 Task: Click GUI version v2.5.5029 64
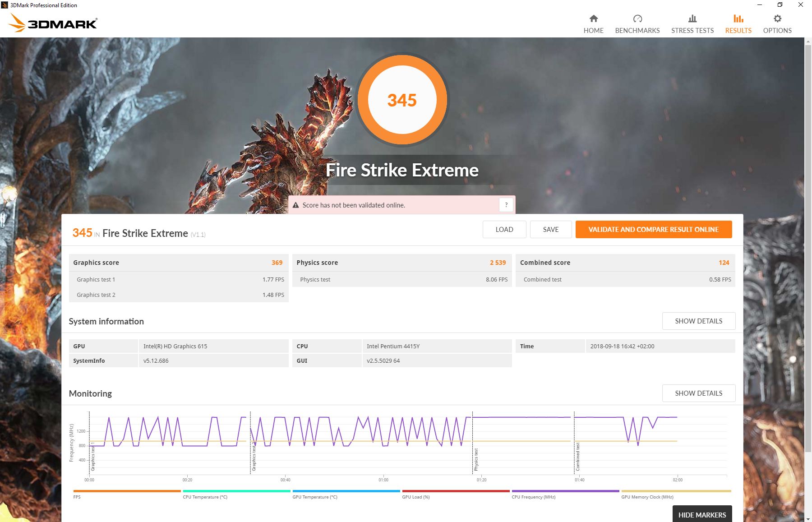[383, 360]
